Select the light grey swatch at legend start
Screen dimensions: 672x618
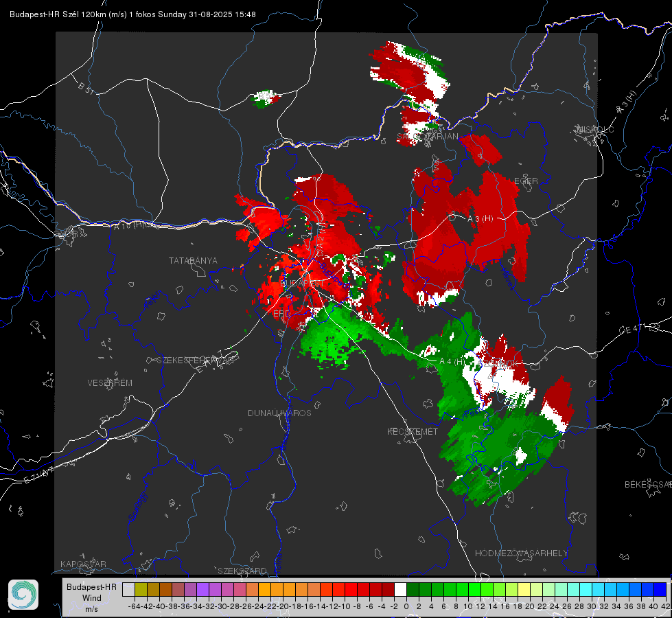pyautogui.click(x=128, y=590)
